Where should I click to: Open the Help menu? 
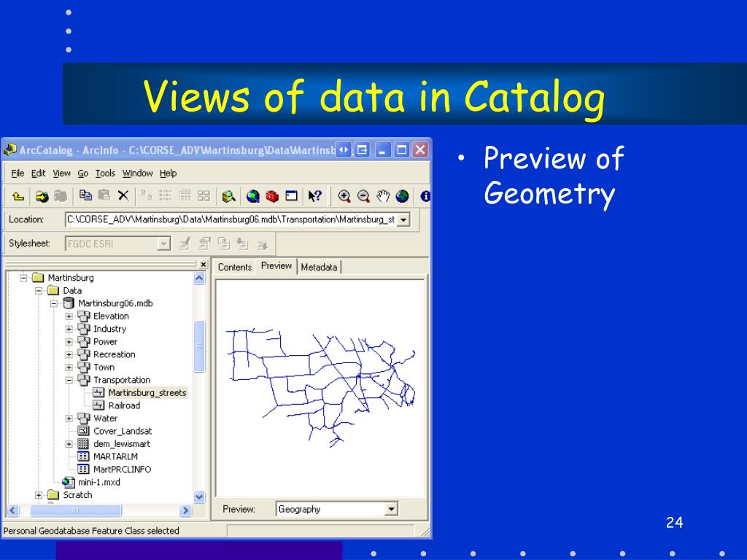pyautogui.click(x=169, y=174)
